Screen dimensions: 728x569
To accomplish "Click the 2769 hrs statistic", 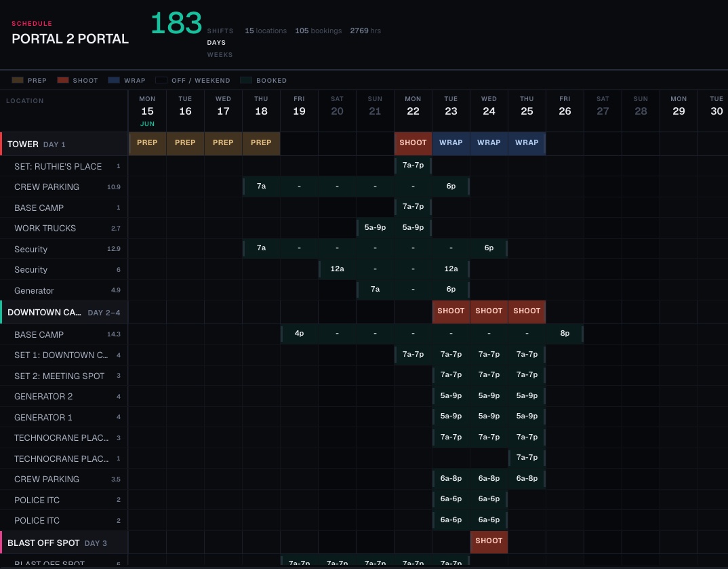I will pos(365,31).
